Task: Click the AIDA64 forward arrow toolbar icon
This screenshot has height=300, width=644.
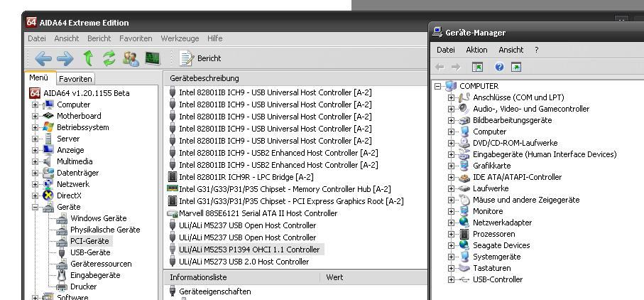Action: point(65,58)
